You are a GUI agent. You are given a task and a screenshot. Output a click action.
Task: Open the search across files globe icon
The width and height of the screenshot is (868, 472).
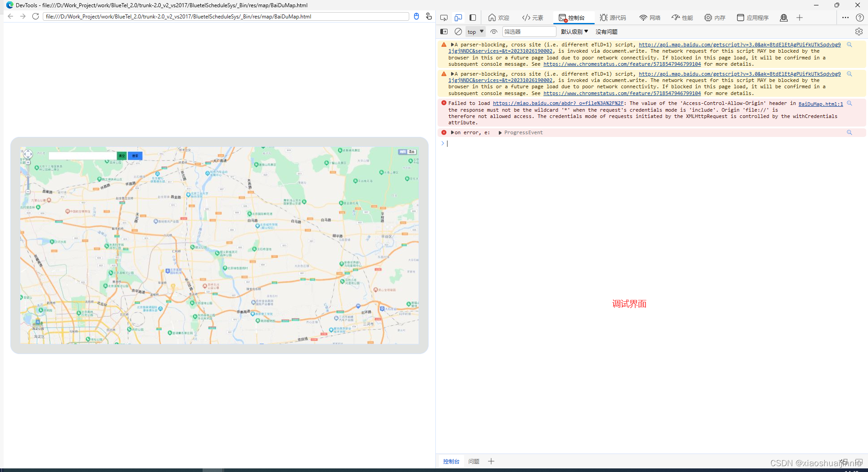784,18
